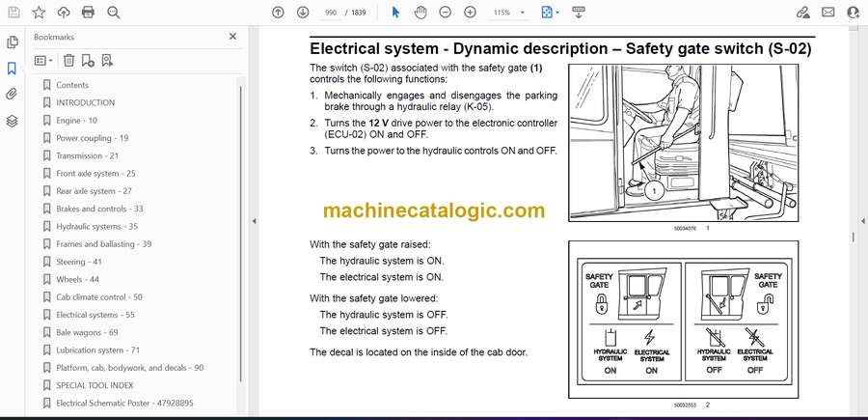Zoom in with the plus button
Viewport: 868px width, 420px height.
pos(470,13)
